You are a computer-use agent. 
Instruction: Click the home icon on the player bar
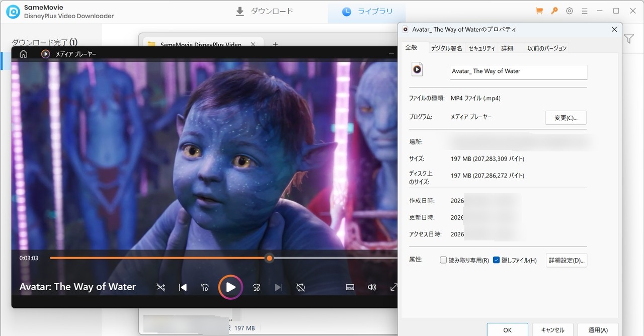coord(23,53)
